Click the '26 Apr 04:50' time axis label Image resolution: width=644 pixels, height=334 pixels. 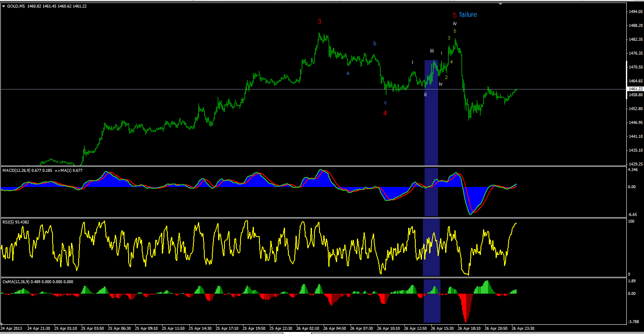pos(335,328)
